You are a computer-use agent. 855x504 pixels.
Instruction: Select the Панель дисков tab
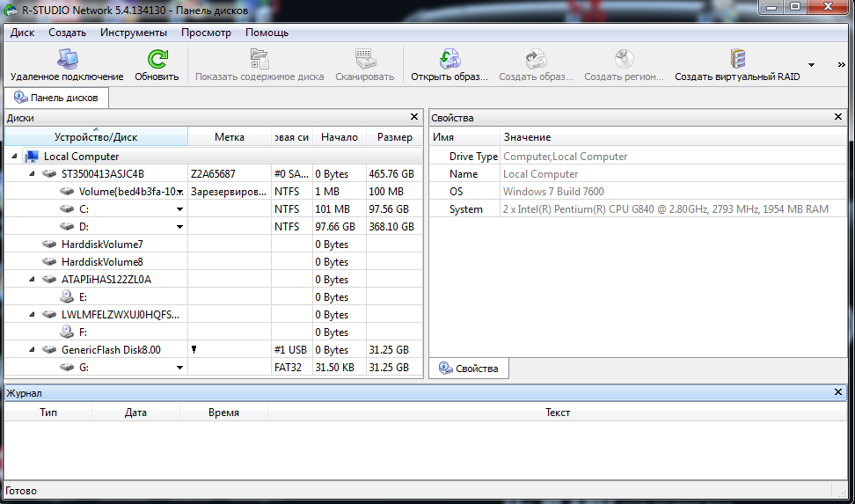(x=56, y=99)
